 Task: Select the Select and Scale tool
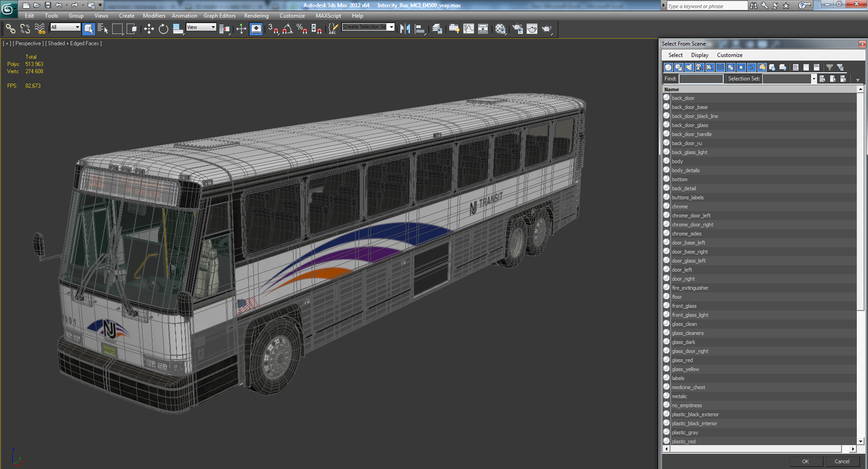[177, 29]
